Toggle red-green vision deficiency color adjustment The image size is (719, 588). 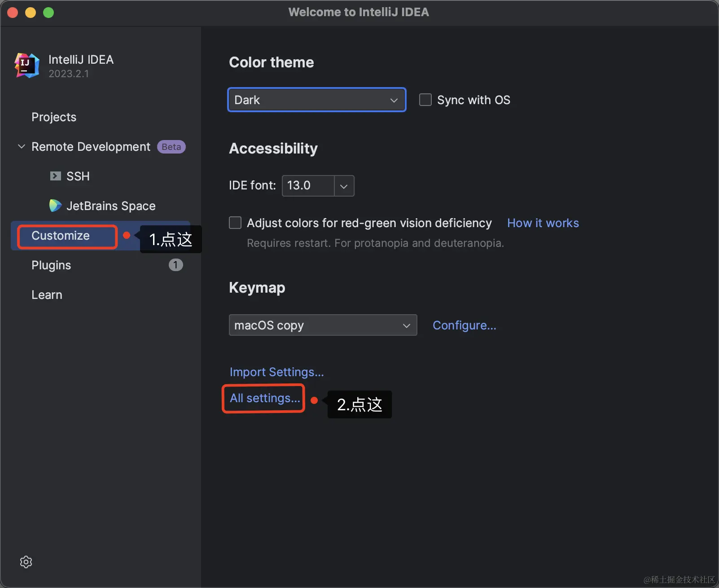click(235, 223)
